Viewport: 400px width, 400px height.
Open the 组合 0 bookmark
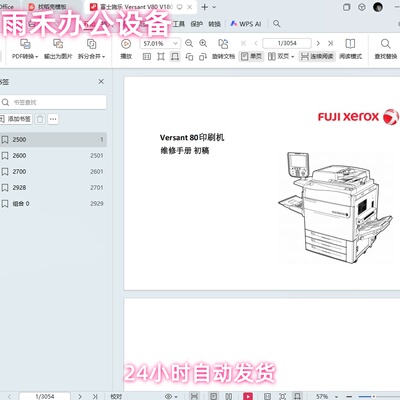53,204
